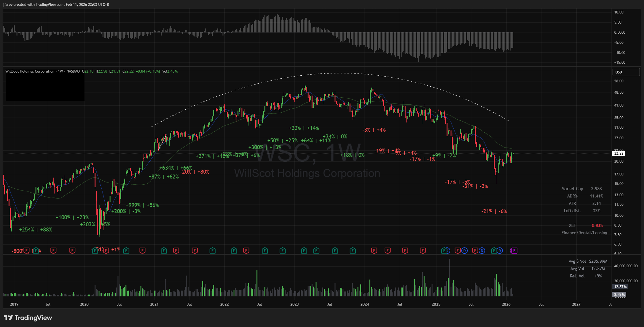644x327 pixels.
Task: Click the '+87% | +62%' earnings annotation
Action: coord(164,177)
